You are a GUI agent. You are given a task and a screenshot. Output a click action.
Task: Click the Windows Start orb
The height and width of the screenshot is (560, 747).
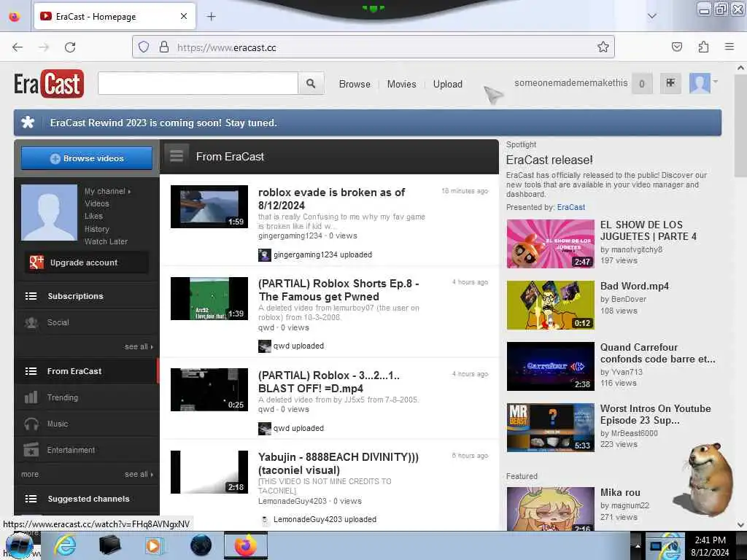tap(19, 545)
